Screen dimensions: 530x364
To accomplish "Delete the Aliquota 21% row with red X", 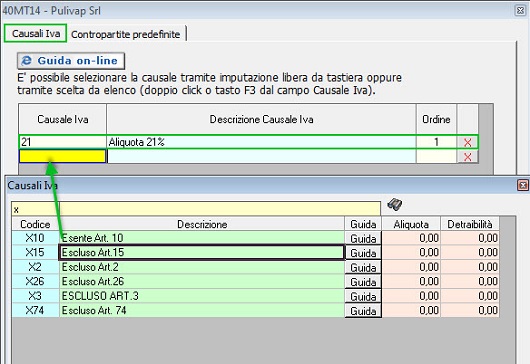I will coord(467,142).
